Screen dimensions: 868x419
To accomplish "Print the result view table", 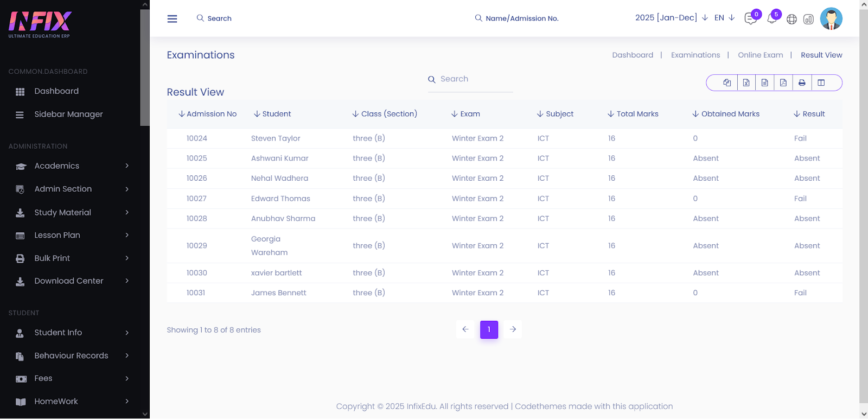I will (802, 82).
